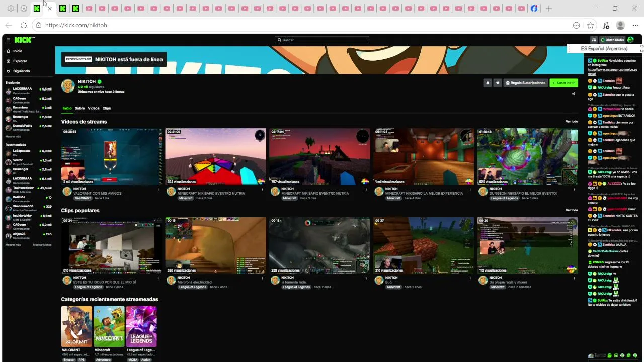
Task: Open alejus28 recommended channel
Action: click(28, 236)
